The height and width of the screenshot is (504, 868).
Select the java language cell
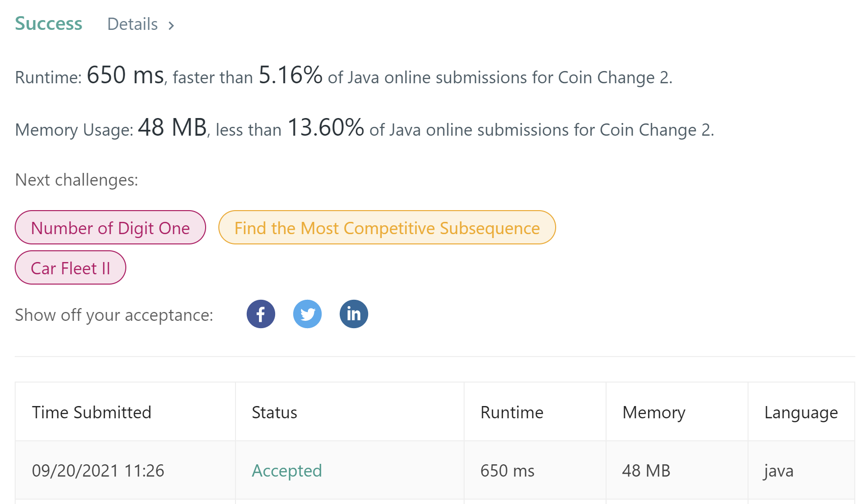coord(778,471)
